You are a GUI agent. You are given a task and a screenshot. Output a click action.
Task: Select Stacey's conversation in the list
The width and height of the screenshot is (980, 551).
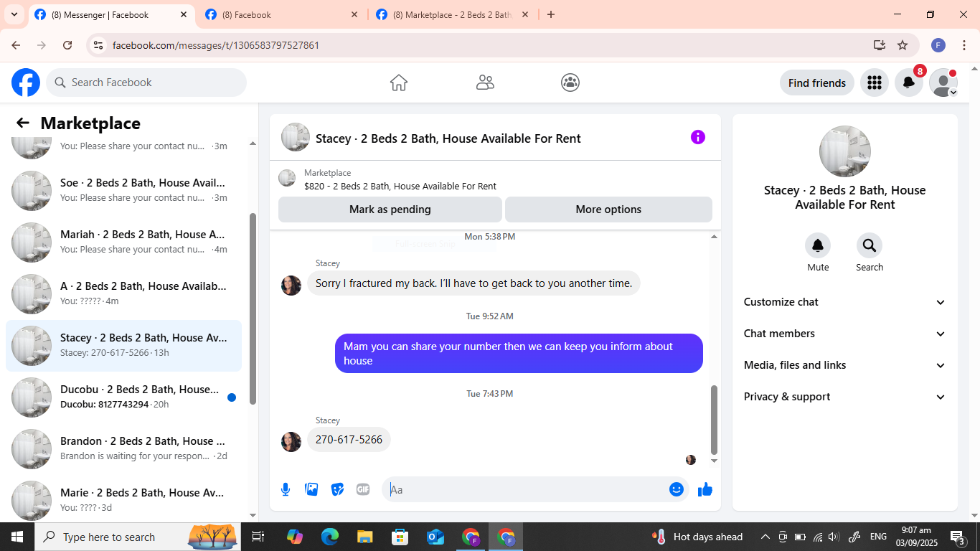[123, 346]
